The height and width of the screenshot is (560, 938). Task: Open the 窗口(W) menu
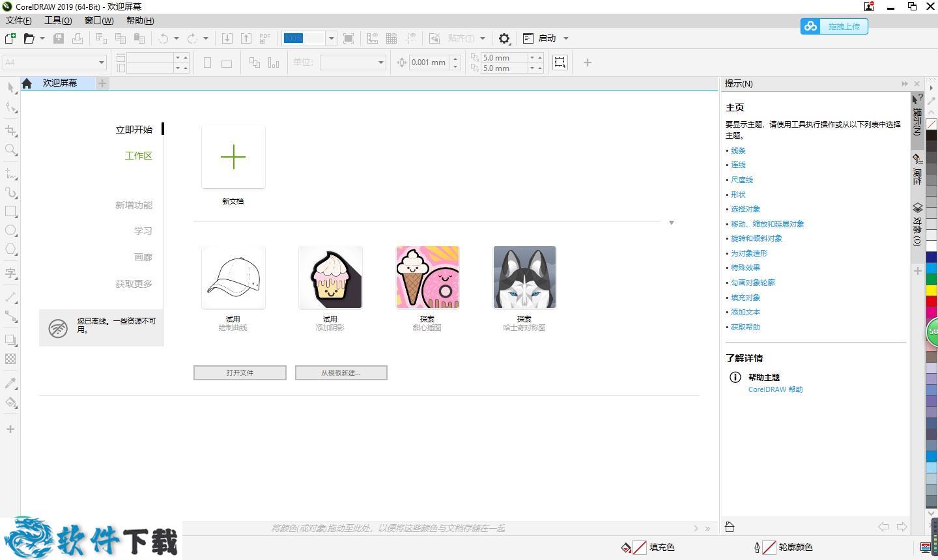click(x=99, y=20)
